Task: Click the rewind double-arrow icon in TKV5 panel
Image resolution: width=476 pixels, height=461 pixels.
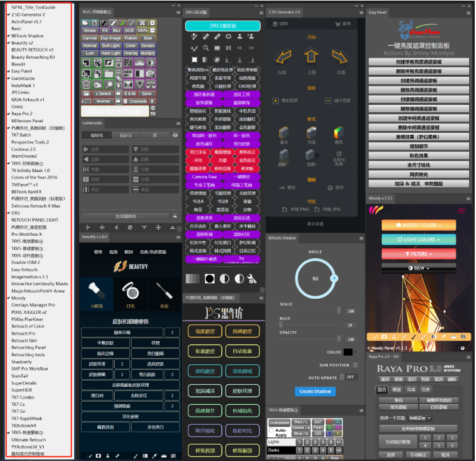Action: point(119,94)
